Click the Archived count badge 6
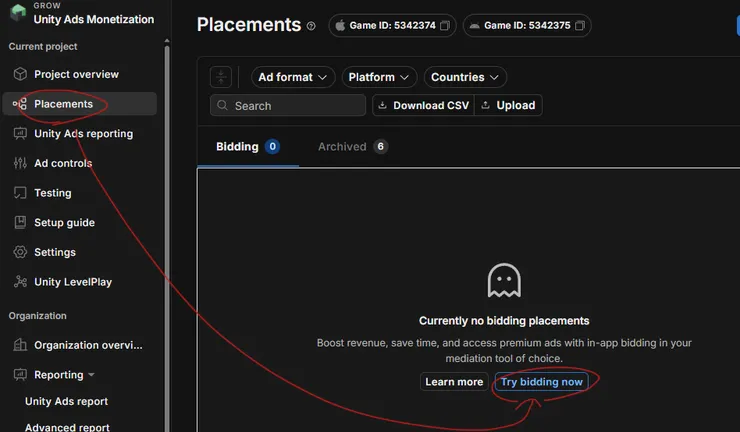The image size is (740, 432). pyautogui.click(x=380, y=147)
